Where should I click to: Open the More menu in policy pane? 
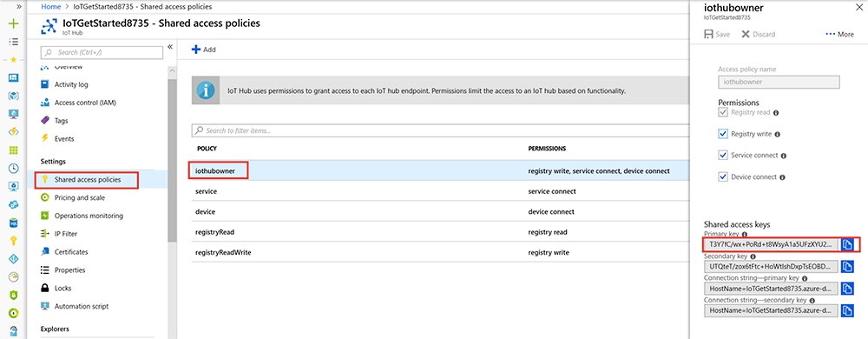839,35
